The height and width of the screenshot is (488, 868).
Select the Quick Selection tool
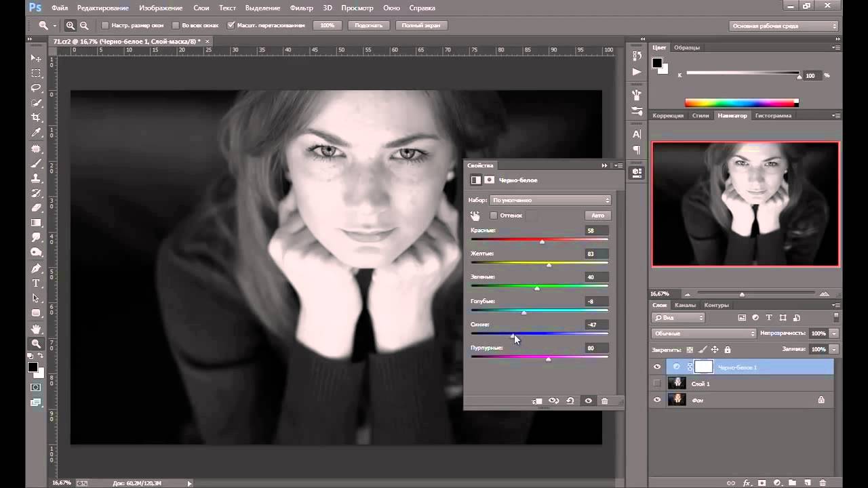(x=37, y=103)
